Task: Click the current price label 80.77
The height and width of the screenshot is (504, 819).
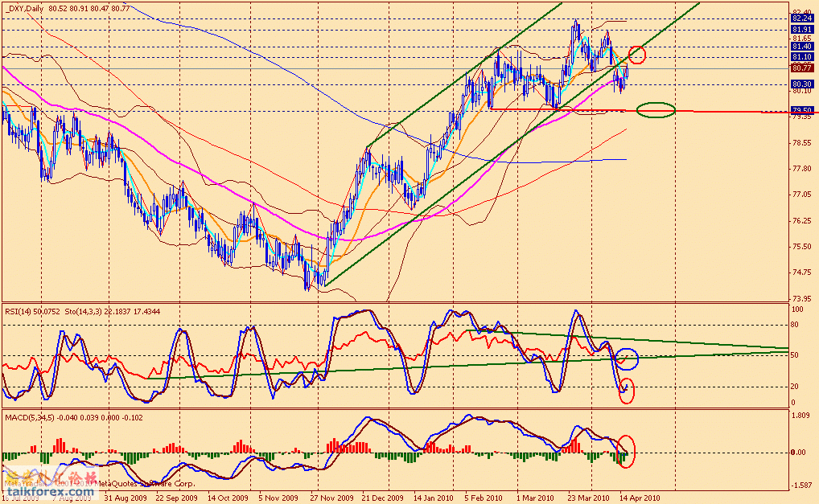Action: (x=802, y=68)
